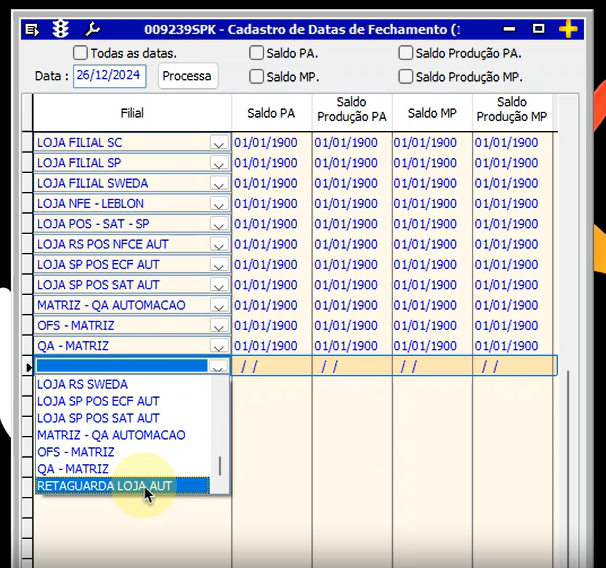Image resolution: width=606 pixels, height=568 pixels.
Task: Choose LOJA SP POS SAT AUT from dropdown list
Action: [x=123, y=418]
